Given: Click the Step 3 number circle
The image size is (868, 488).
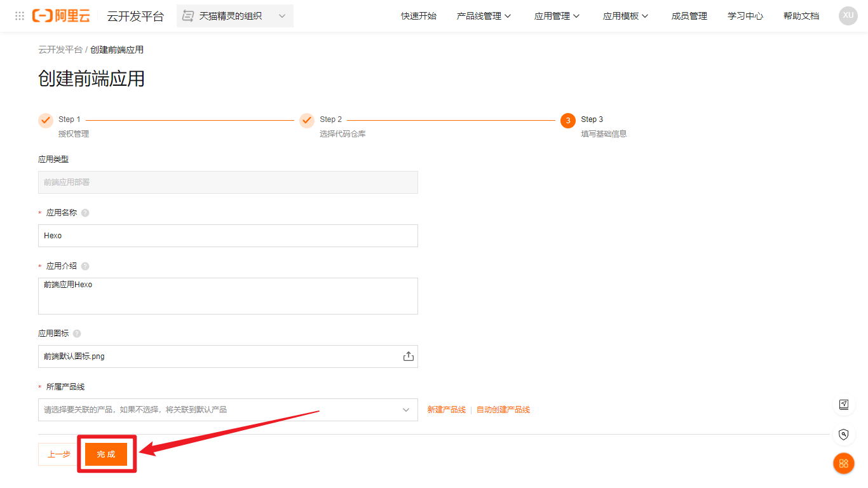Looking at the screenshot, I should point(568,121).
